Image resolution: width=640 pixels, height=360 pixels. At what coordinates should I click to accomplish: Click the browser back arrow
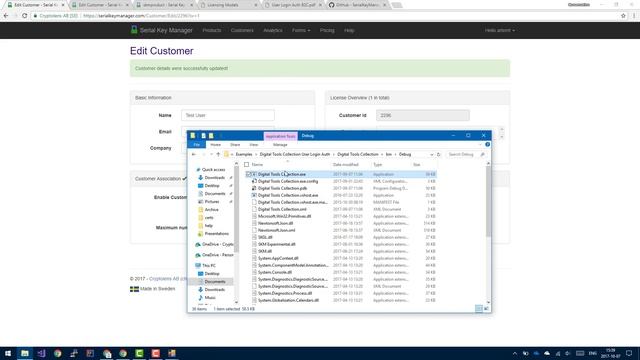(6, 16)
